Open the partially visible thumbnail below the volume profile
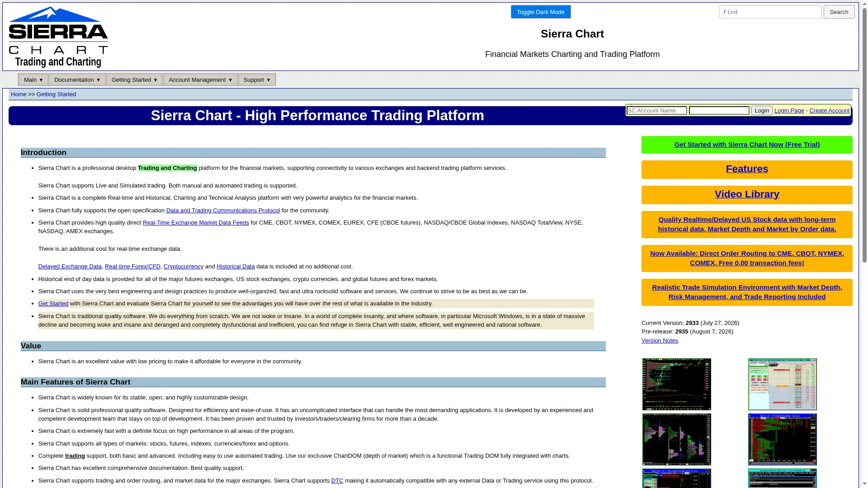This screenshot has width=868, height=488. click(x=677, y=479)
